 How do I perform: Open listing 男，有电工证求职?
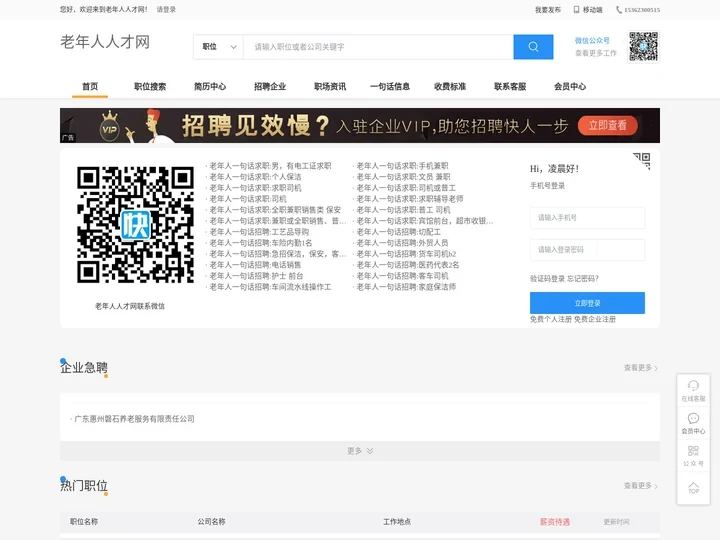click(x=270, y=166)
